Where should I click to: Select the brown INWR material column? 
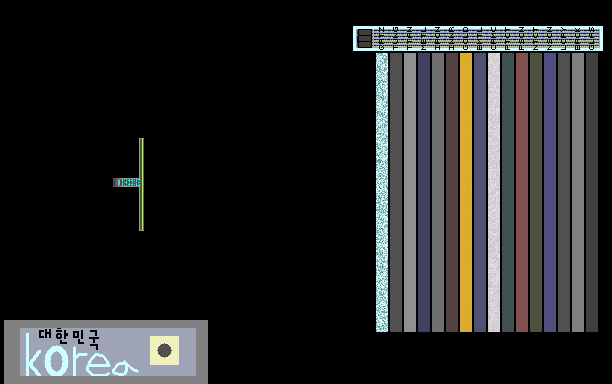click(x=452, y=192)
